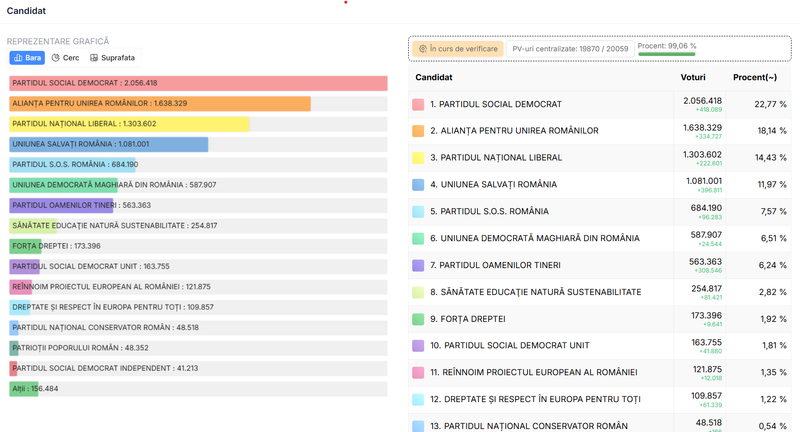Image resolution: width=800 pixels, height=432 pixels.
Task: Click the Alianța pentru Unirea Românilor bar
Action: pos(160,104)
